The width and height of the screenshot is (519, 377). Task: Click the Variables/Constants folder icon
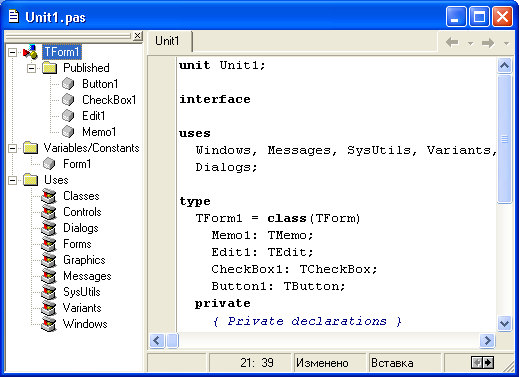tap(31, 148)
